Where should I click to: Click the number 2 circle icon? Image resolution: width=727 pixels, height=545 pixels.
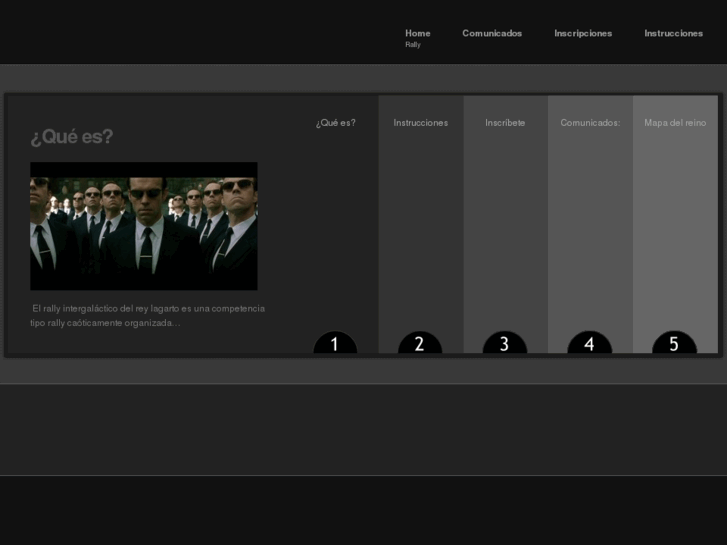coord(420,343)
